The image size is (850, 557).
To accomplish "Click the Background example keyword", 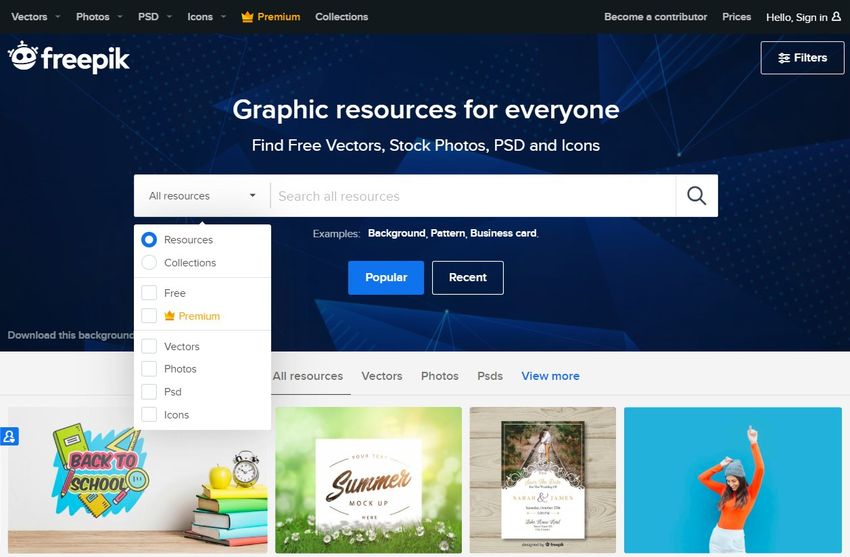I will point(397,233).
